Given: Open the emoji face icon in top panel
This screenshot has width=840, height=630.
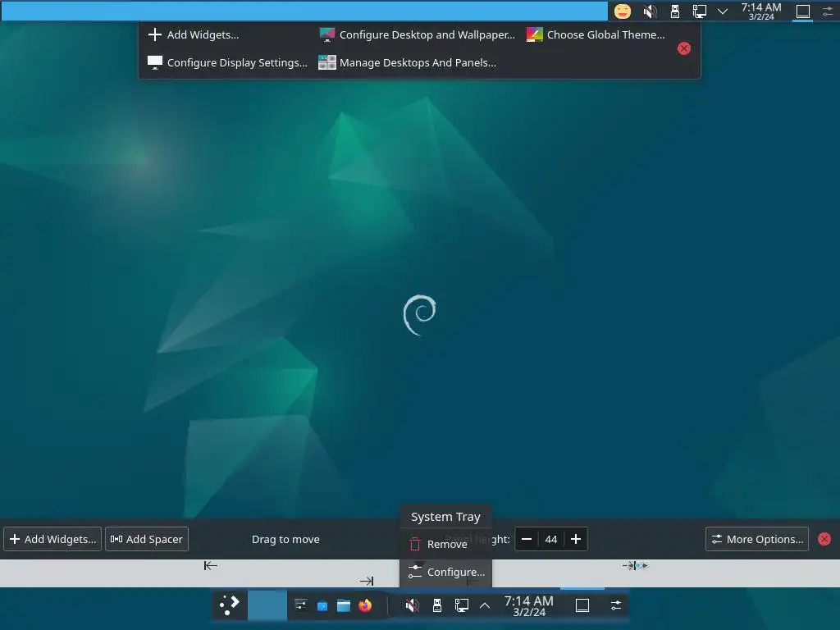Looking at the screenshot, I should 623,11.
